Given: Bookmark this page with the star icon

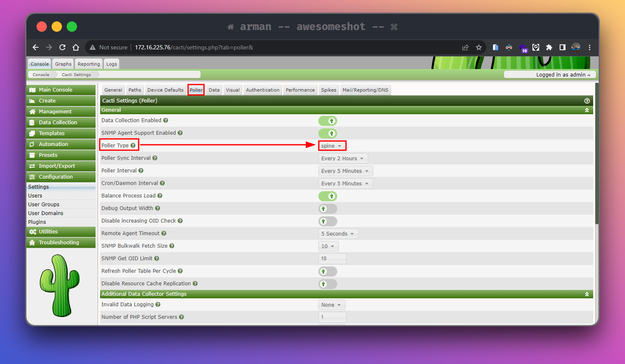Looking at the screenshot, I should [x=479, y=47].
